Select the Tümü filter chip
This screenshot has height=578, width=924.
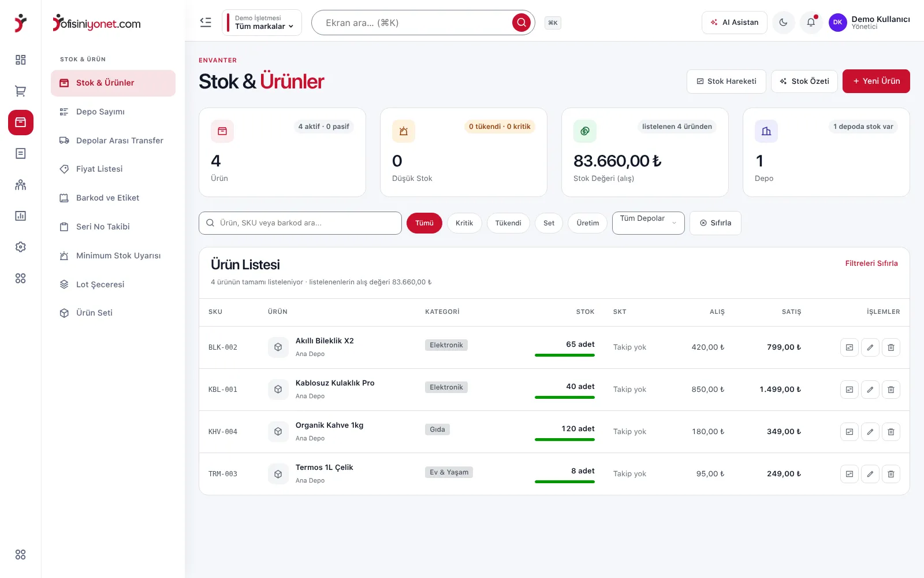click(424, 223)
